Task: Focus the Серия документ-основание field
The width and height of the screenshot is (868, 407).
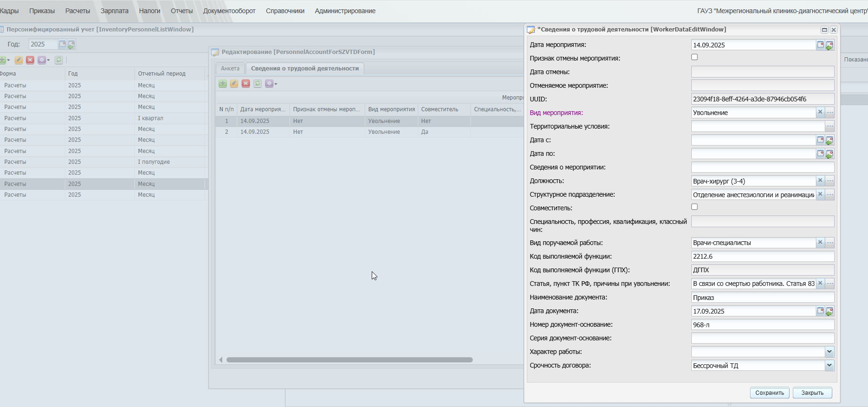Action: tap(763, 338)
